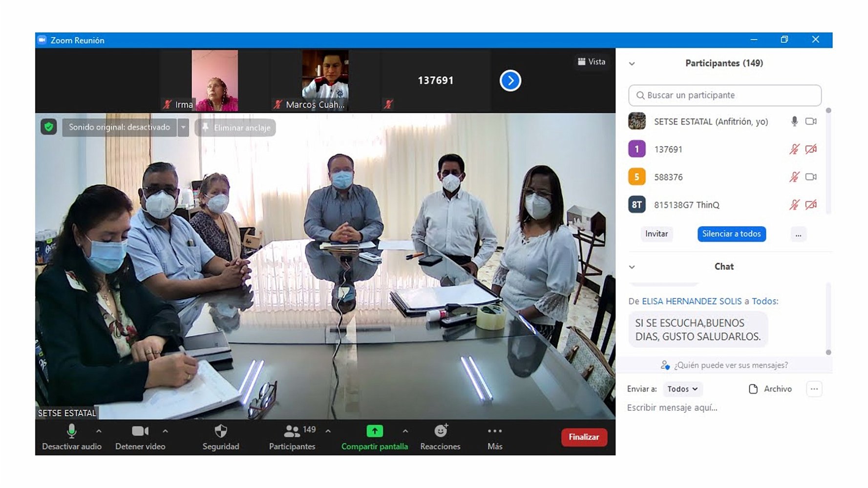868x488 pixels.
Task: Click the 8T avatar of 815138G7 ThinQ
Action: (x=637, y=204)
